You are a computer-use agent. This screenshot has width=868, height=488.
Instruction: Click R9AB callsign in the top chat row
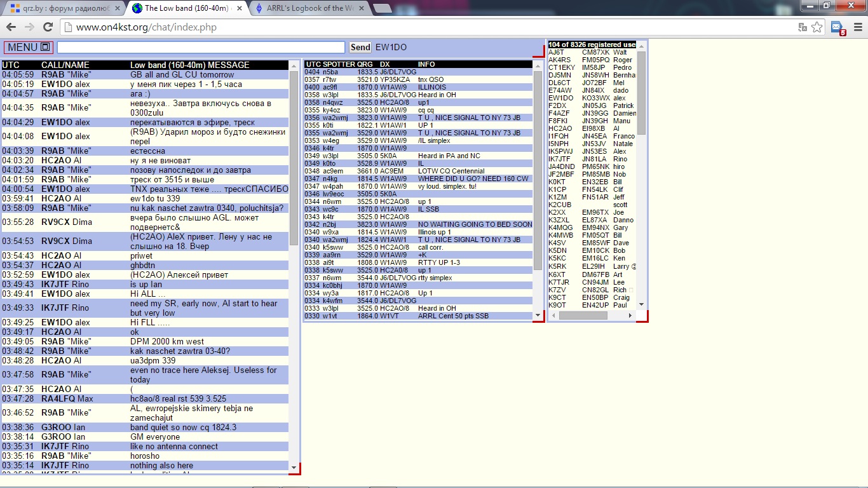point(52,74)
